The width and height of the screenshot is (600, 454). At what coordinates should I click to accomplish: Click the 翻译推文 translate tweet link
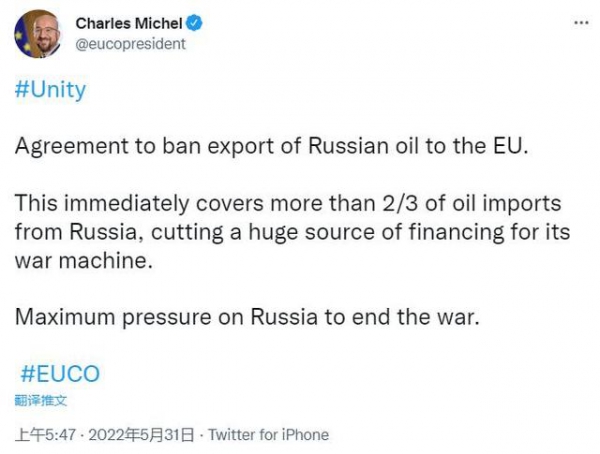42,400
